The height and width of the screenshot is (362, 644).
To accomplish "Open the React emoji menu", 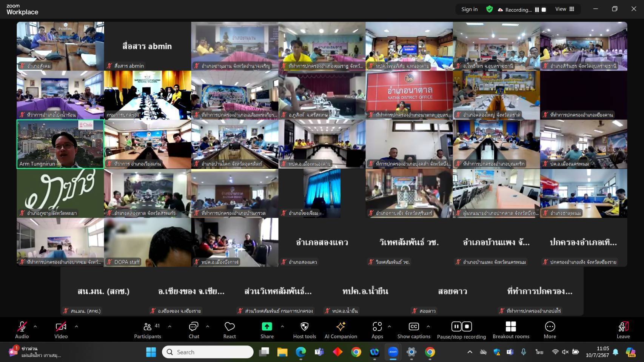I will pos(230,330).
